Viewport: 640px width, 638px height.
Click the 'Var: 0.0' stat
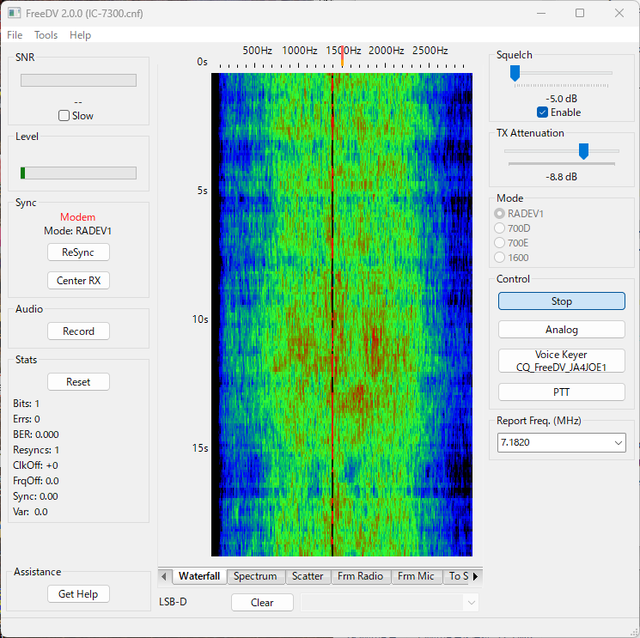(30, 512)
